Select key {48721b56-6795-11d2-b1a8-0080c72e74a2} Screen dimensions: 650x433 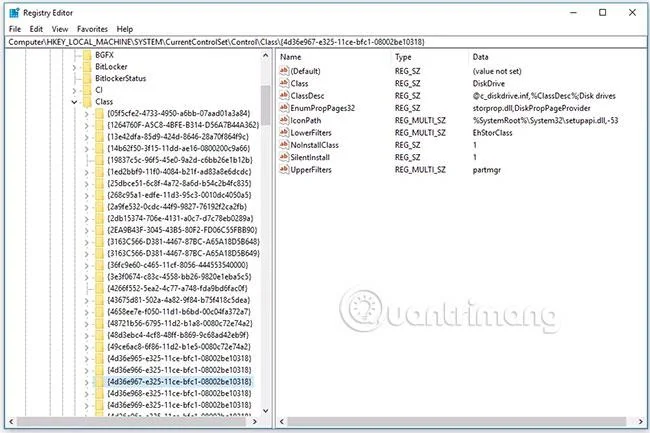click(180, 323)
